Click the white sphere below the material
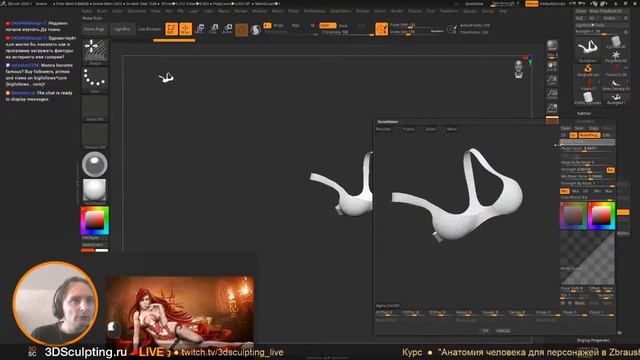The height and width of the screenshot is (360, 640). [95, 191]
